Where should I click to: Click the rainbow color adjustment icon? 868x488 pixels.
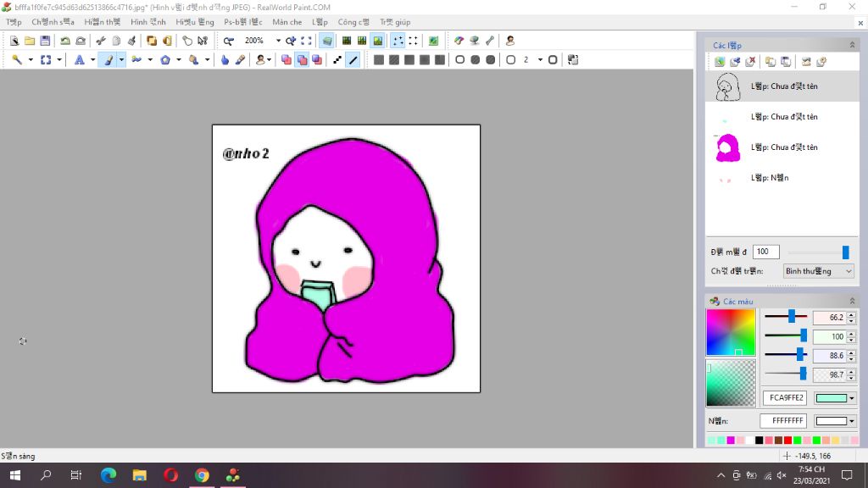[x=459, y=41]
